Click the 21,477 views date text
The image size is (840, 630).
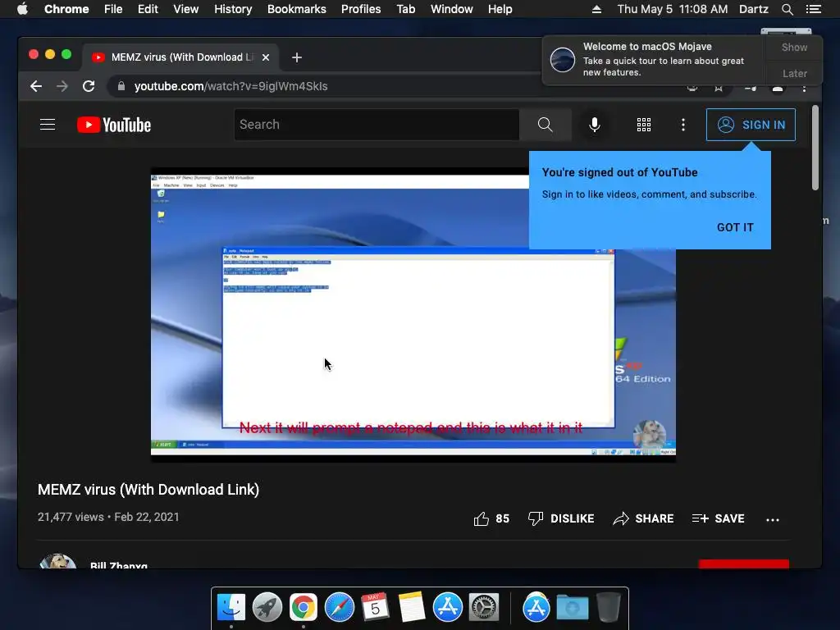[x=108, y=517]
